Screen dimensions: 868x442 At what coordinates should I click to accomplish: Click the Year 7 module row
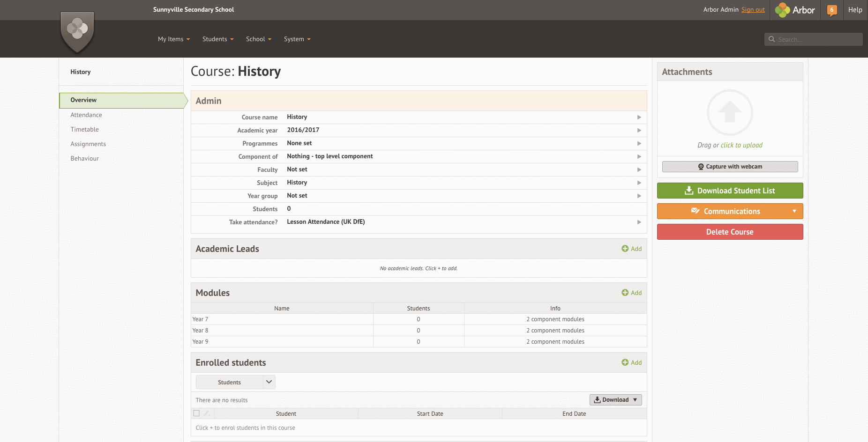click(419, 319)
